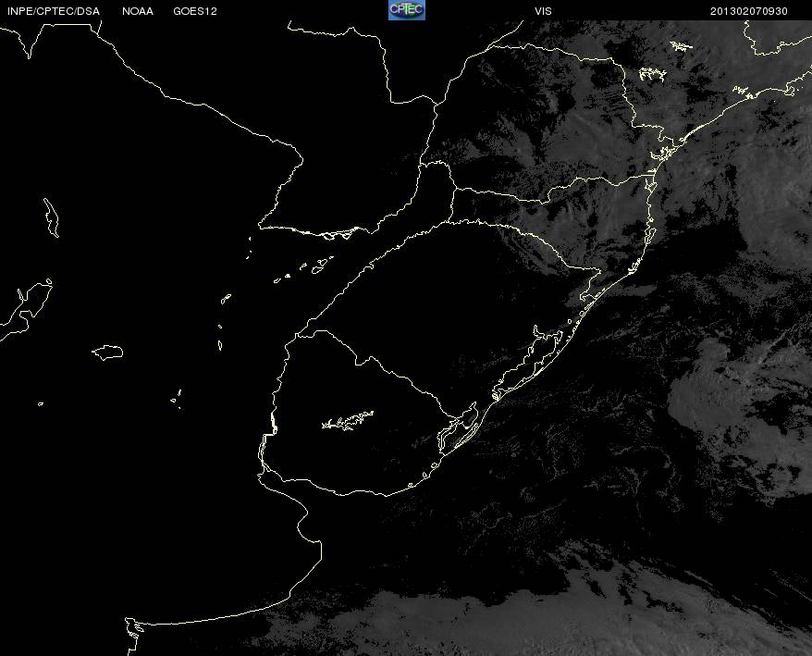Click the 201302070930 timestamp

749,11
